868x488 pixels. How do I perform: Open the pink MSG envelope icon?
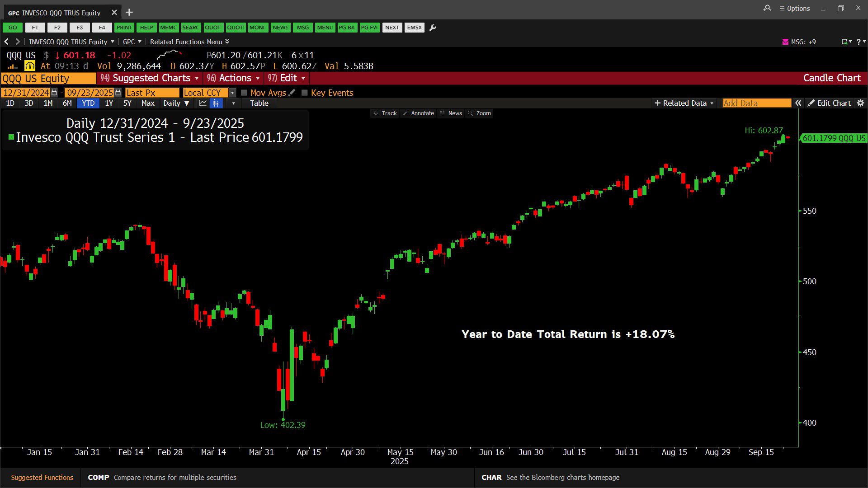pos(785,42)
